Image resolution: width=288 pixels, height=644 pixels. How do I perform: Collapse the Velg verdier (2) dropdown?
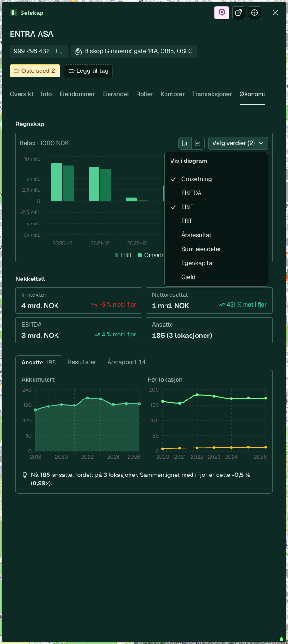tap(238, 143)
